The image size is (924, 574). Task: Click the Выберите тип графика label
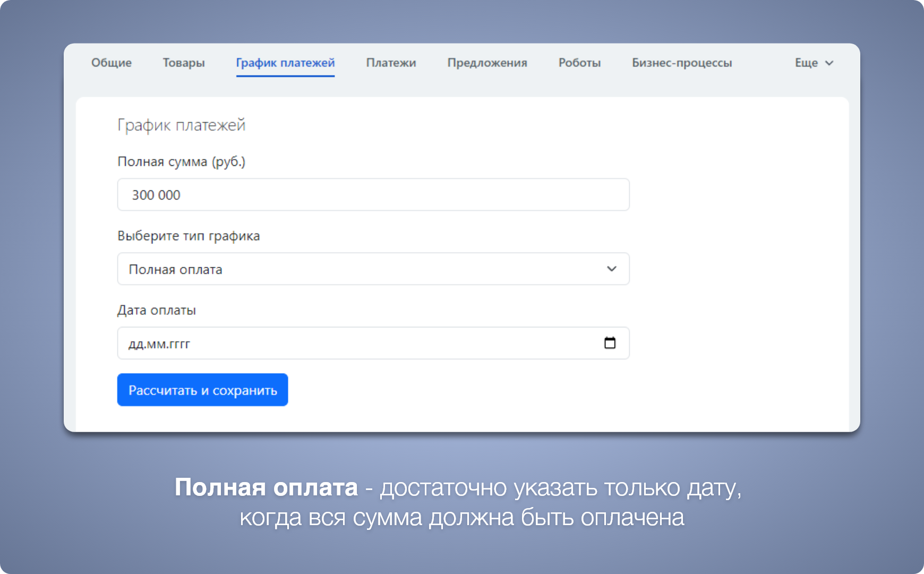[x=189, y=236]
